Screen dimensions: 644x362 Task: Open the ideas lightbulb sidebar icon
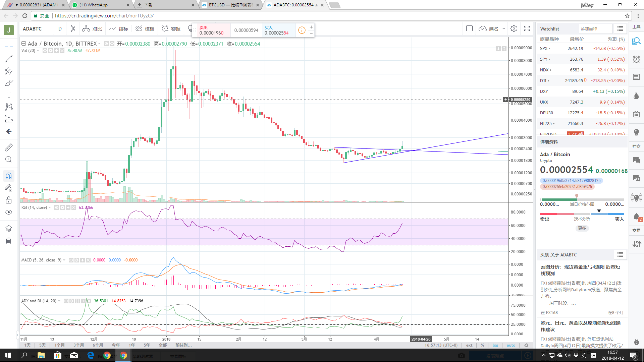point(636,132)
